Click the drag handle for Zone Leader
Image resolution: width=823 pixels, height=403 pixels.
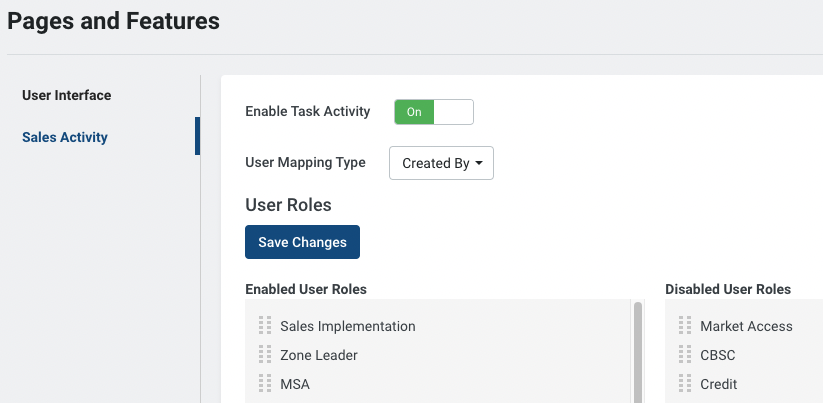pos(265,354)
